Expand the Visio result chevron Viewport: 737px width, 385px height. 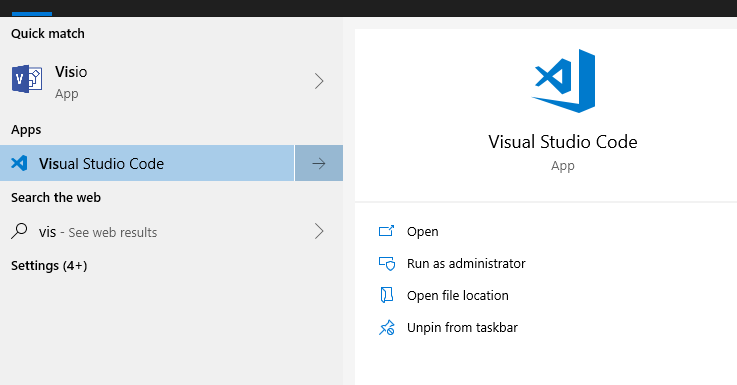[x=319, y=81]
